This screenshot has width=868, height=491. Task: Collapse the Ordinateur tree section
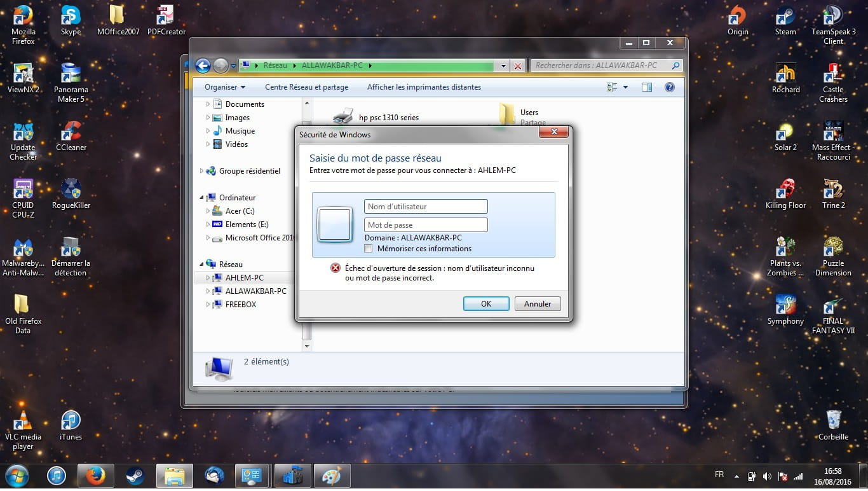(x=203, y=198)
